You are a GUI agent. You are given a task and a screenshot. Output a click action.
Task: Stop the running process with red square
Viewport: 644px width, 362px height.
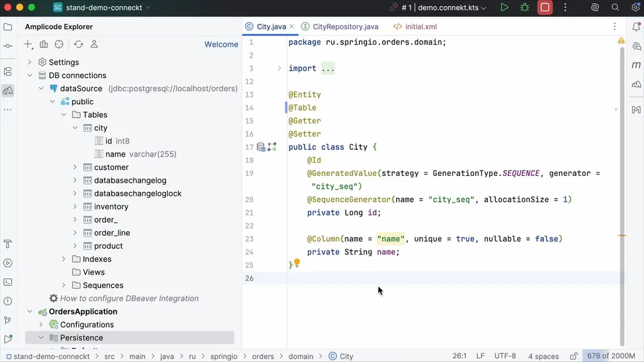pyautogui.click(x=545, y=8)
